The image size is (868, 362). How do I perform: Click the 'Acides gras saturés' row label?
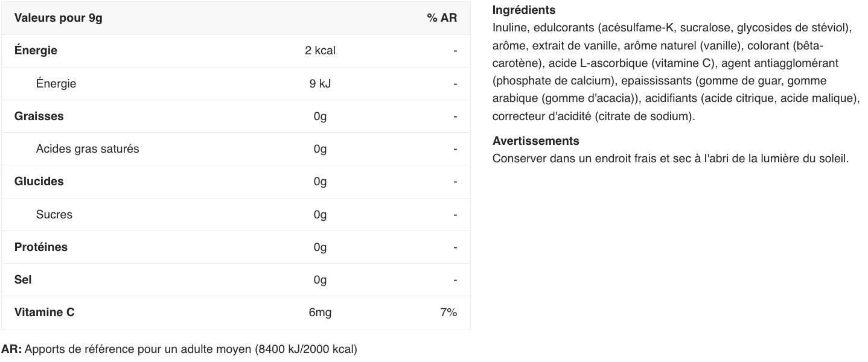87,148
